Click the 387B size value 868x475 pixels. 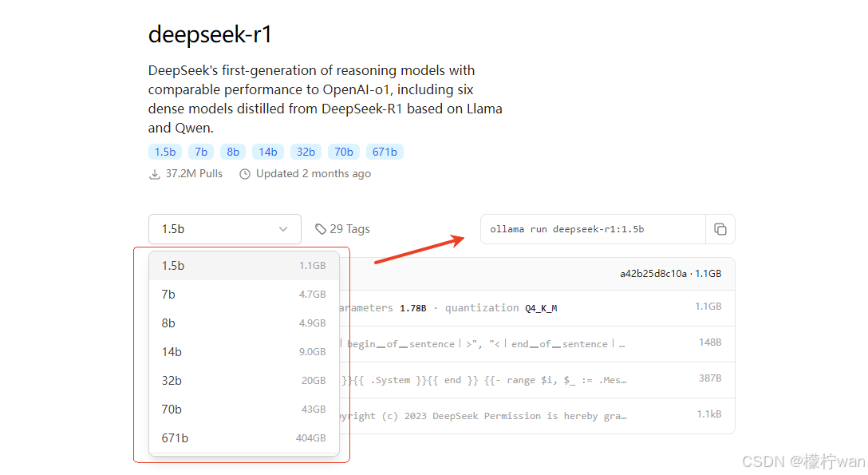[x=710, y=378]
